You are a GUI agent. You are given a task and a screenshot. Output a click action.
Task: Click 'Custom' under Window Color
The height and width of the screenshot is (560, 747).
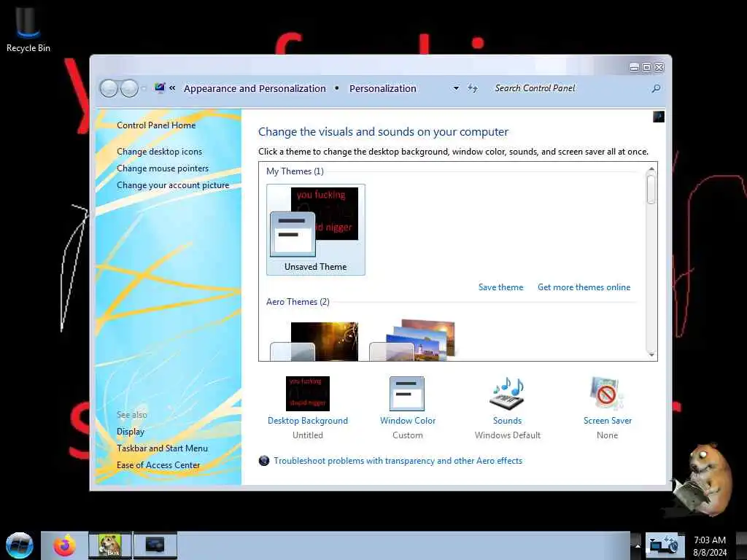point(407,435)
